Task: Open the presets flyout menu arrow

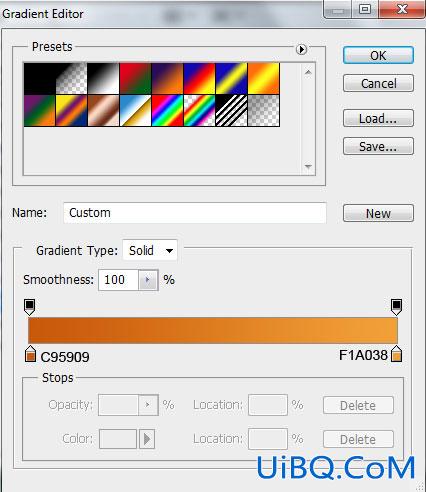Action: coord(301,49)
